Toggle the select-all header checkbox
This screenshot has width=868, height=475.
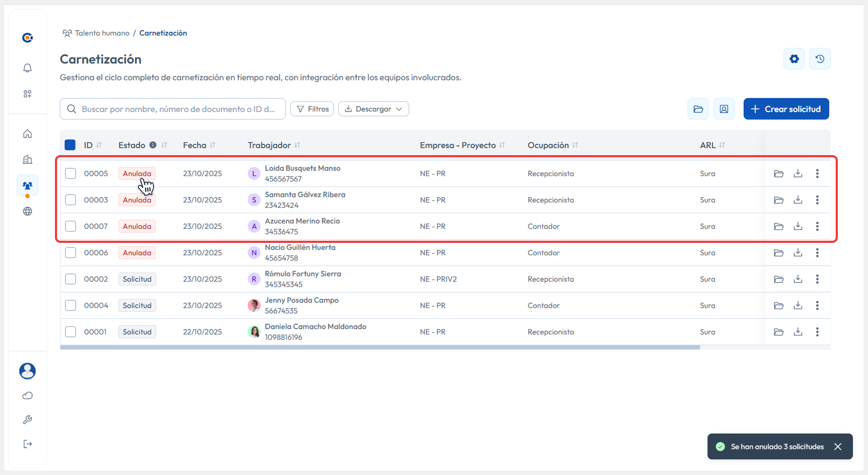70,145
